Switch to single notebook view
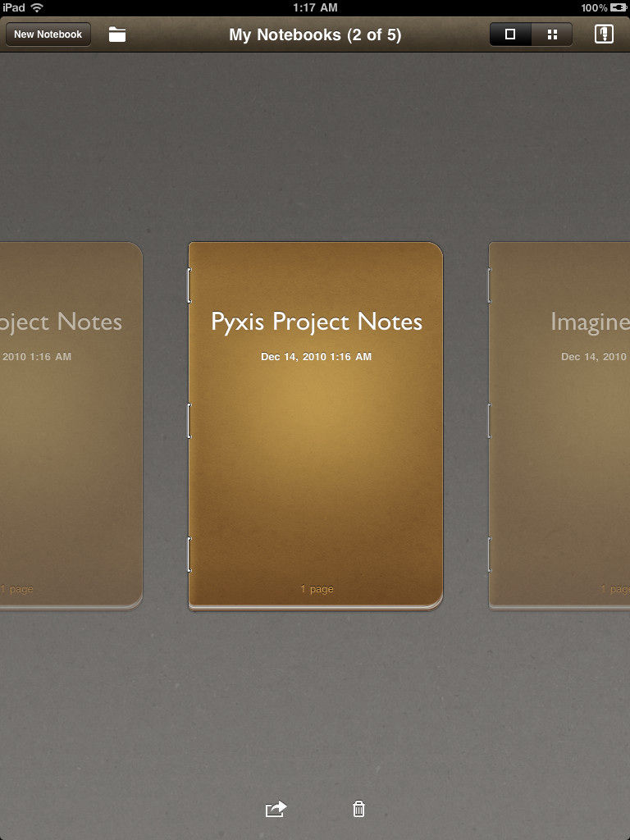This screenshot has width=630, height=840. pyautogui.click(x=510, y=34)
